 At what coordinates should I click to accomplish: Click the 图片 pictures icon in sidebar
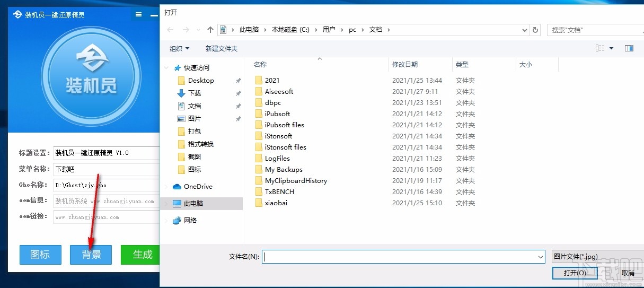point(181,118)
